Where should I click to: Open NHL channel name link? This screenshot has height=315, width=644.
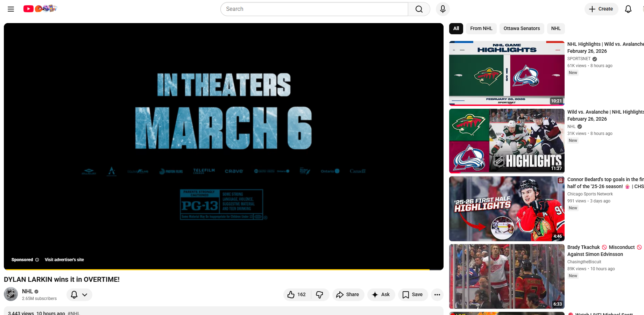pyautogui.click(x=27, y=291)
